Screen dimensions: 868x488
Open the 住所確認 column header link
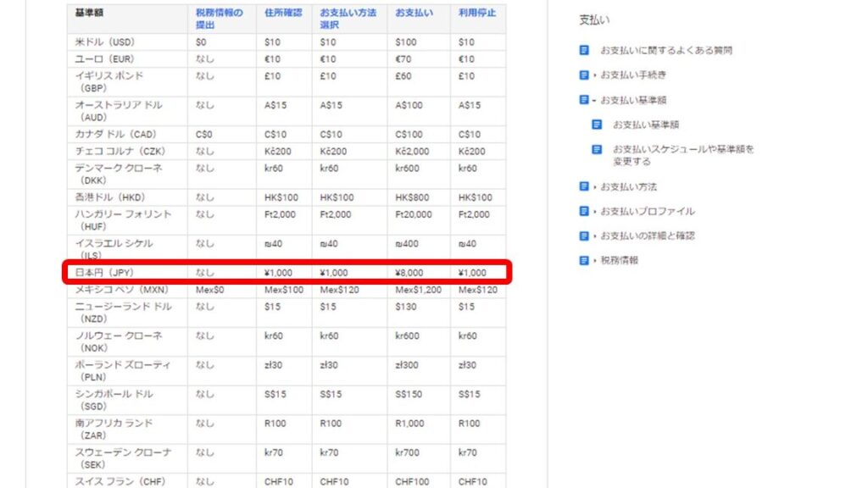point(283,13)
